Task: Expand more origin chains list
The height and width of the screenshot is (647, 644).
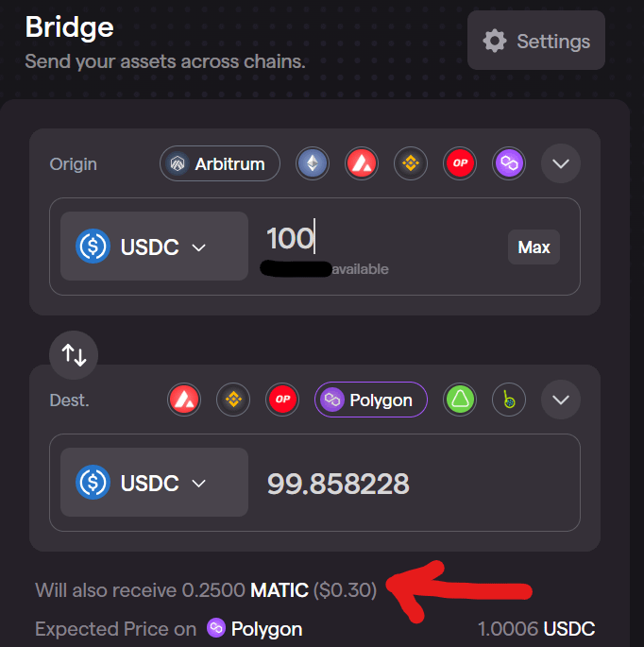Action: [x=561, y=163]
